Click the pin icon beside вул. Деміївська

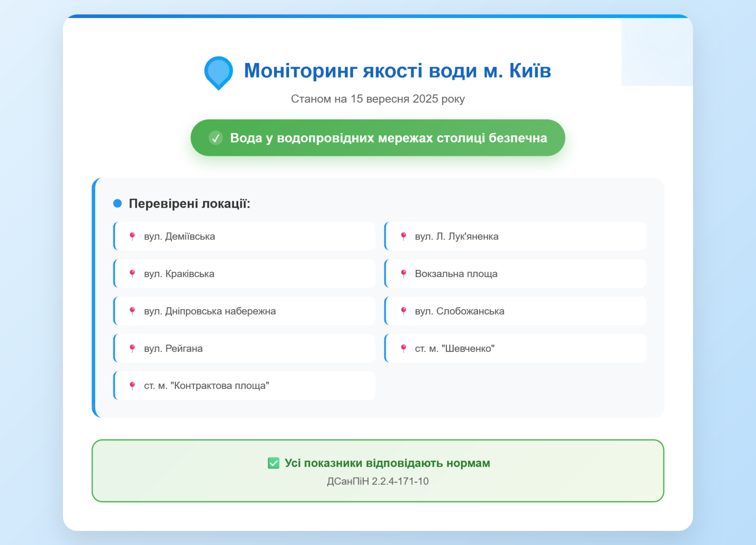pyautogui.click(x=132, y=236)
